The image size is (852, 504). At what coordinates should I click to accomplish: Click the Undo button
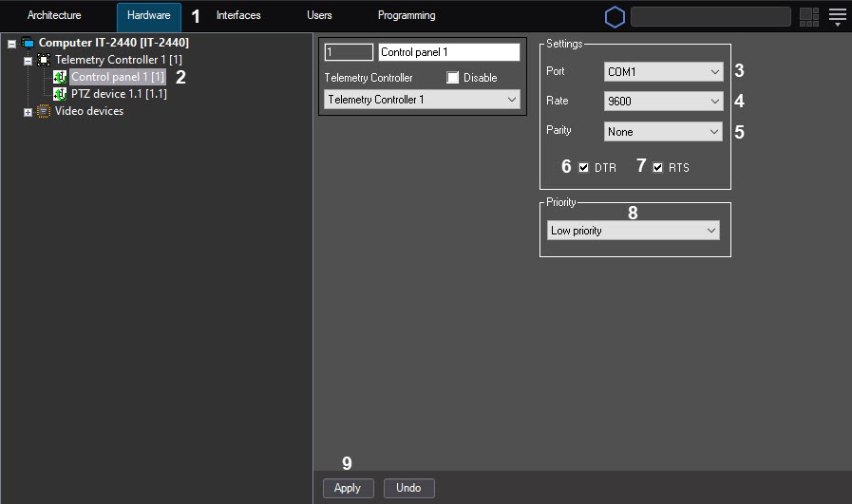coord(408,488)
